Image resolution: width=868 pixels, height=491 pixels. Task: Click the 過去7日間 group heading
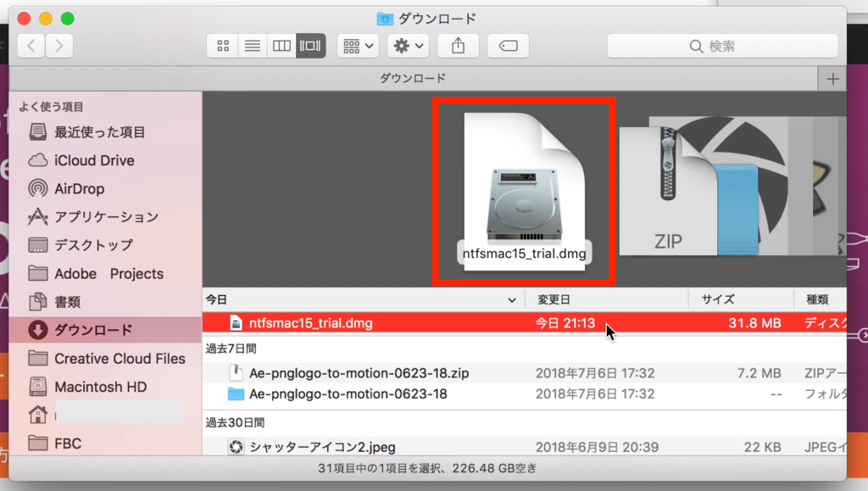coord(231,349)
